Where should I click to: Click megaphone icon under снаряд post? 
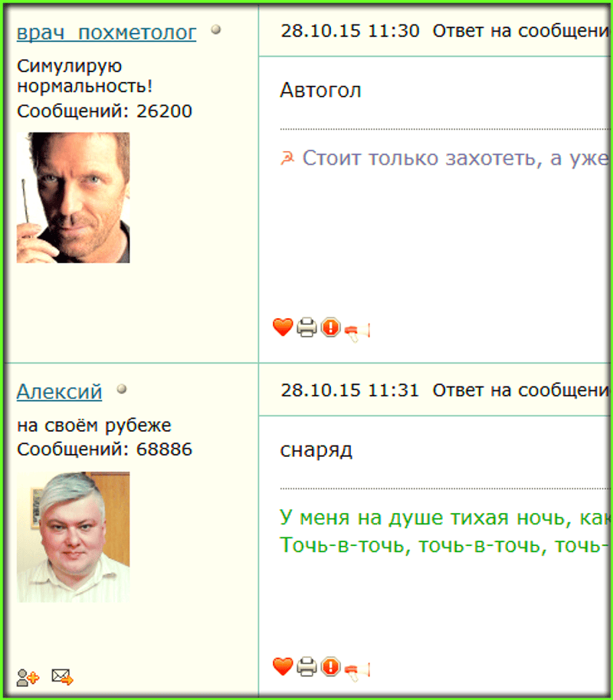pyautogui.click(x=357, y=671)
